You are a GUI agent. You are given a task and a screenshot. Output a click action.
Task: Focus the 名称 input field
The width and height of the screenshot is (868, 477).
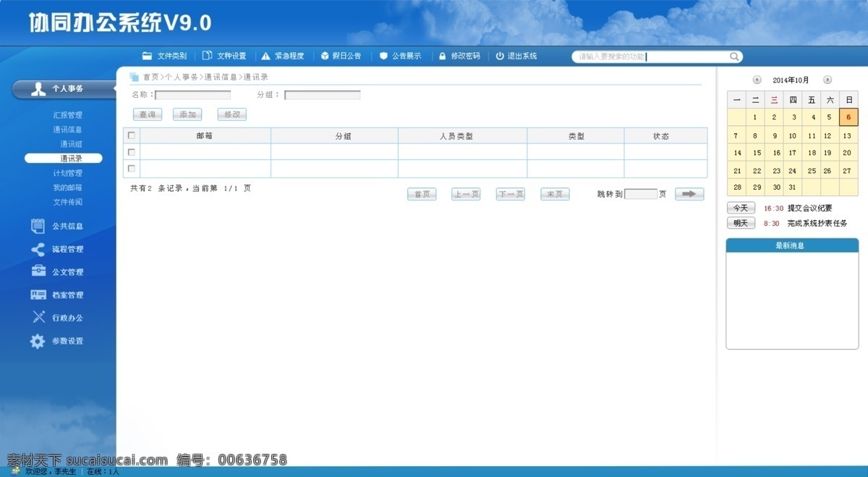(193, 95)
